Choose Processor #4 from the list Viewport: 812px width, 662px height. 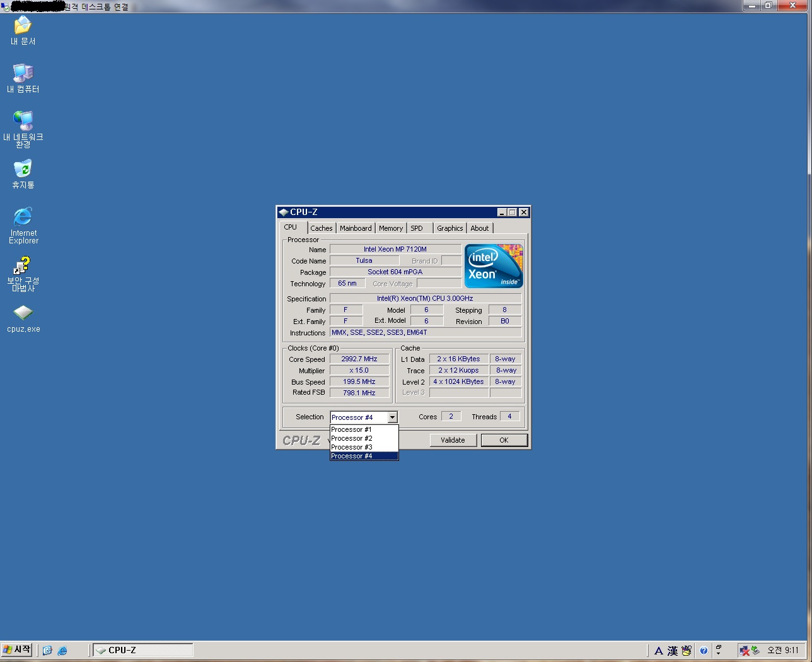364,456
